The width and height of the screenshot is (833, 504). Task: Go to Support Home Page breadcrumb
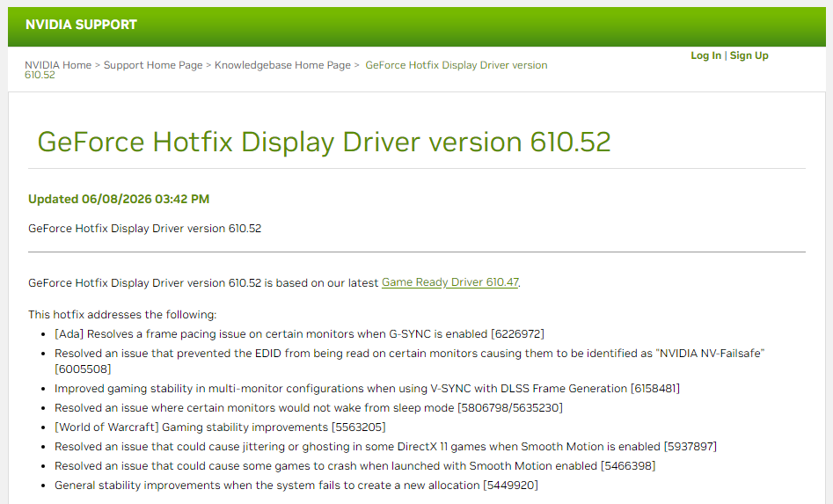pos(153,65)
